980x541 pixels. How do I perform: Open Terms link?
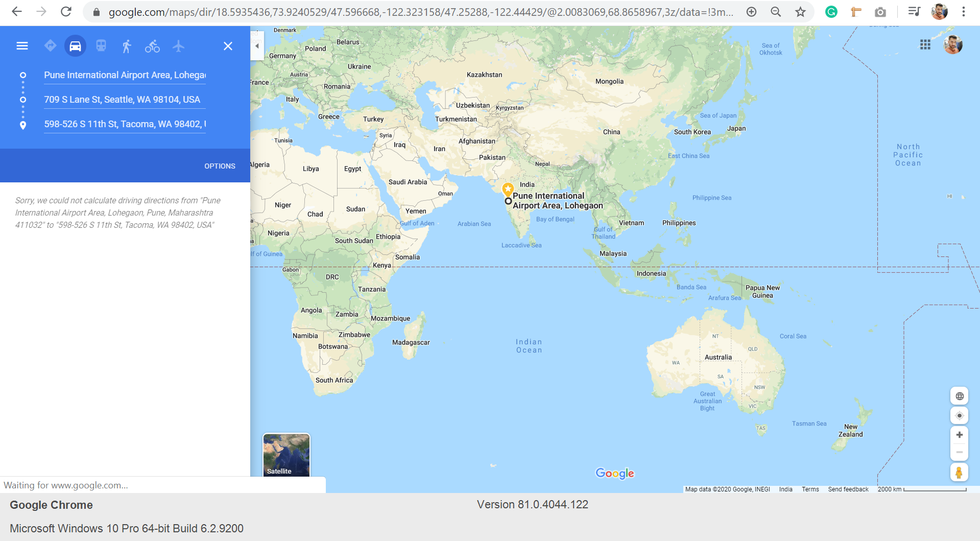click(x=810, y=489)
